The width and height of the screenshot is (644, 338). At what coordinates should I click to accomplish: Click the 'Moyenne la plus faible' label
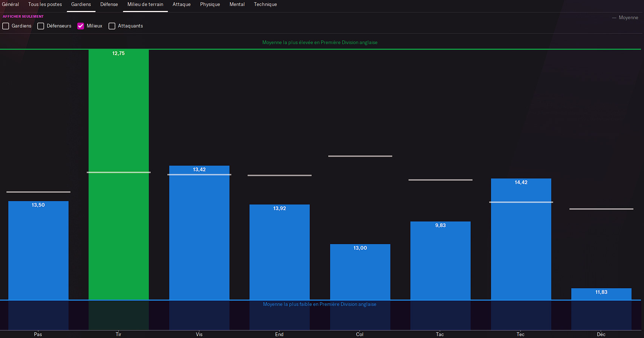click(320, 304)
